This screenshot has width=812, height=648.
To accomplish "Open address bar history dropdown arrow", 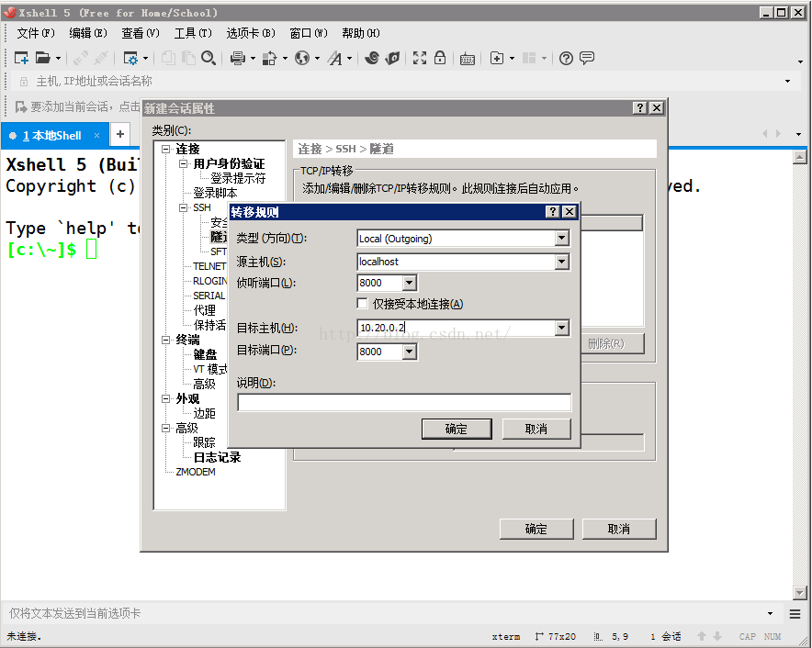I will (x=788, y=82).
